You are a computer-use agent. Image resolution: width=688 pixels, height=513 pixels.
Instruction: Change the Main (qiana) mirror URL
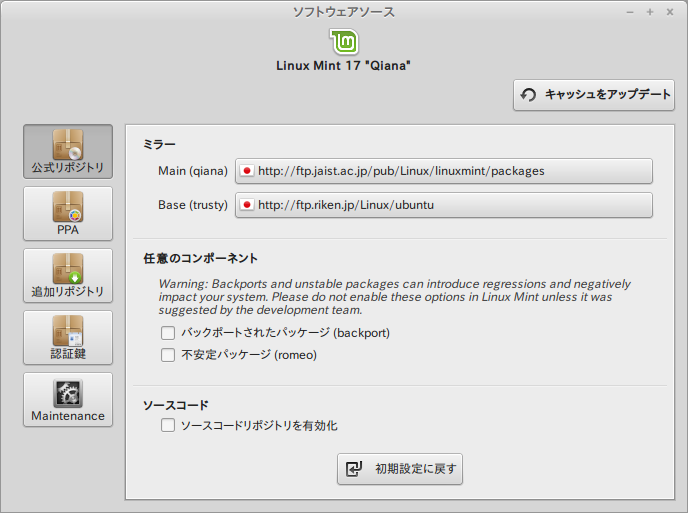click(x=444, y=171)
